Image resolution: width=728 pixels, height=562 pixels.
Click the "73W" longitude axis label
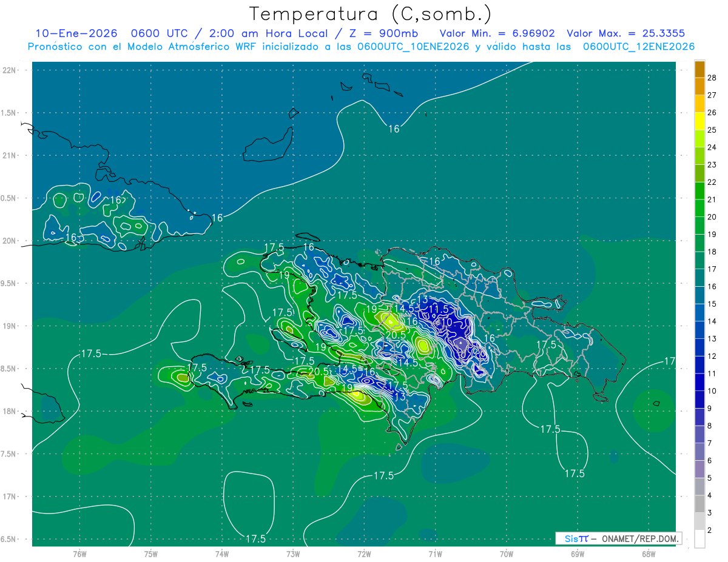tap(293, 554)
